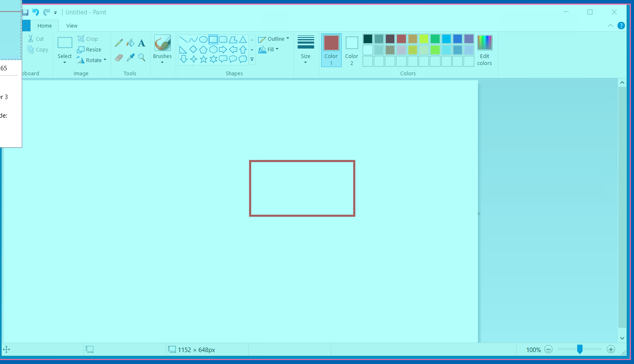
Task: Activate Color 1 selector
Action: click(x=331, y=50)
